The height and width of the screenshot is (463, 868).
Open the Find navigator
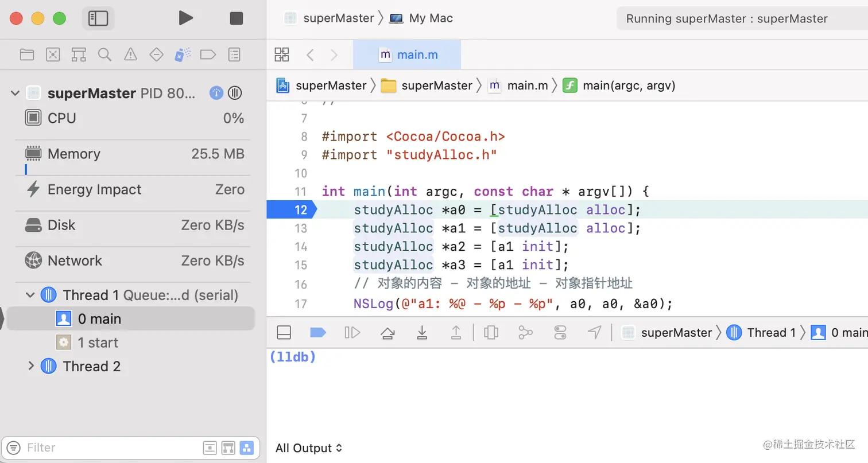[104, 55]
